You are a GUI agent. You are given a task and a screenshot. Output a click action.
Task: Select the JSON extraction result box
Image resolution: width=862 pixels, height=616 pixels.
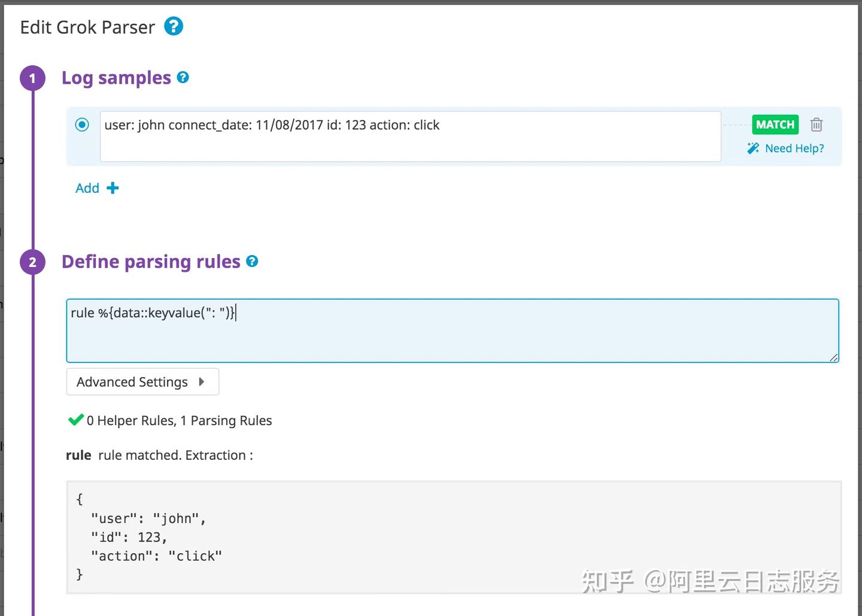[452, 536]
